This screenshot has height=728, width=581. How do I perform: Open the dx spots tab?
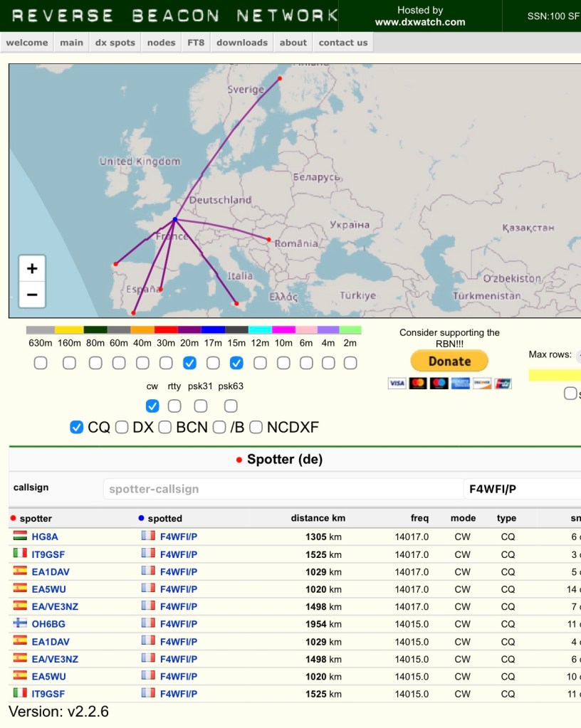pyautogui.click(x=115, y=43)
